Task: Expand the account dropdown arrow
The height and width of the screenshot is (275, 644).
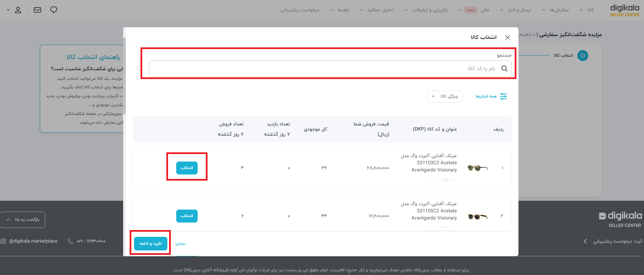Action: (x=8, y=10)
